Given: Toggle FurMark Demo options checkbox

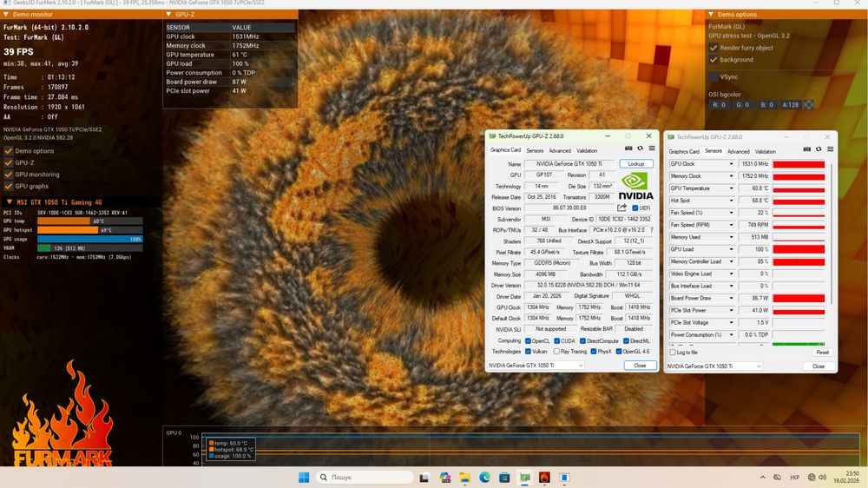Looking at the screenshot, I should 9,151.
